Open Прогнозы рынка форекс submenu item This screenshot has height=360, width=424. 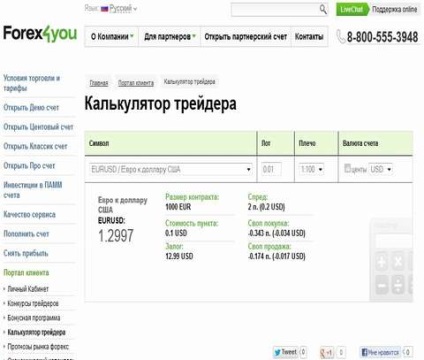tap(38, 347)
